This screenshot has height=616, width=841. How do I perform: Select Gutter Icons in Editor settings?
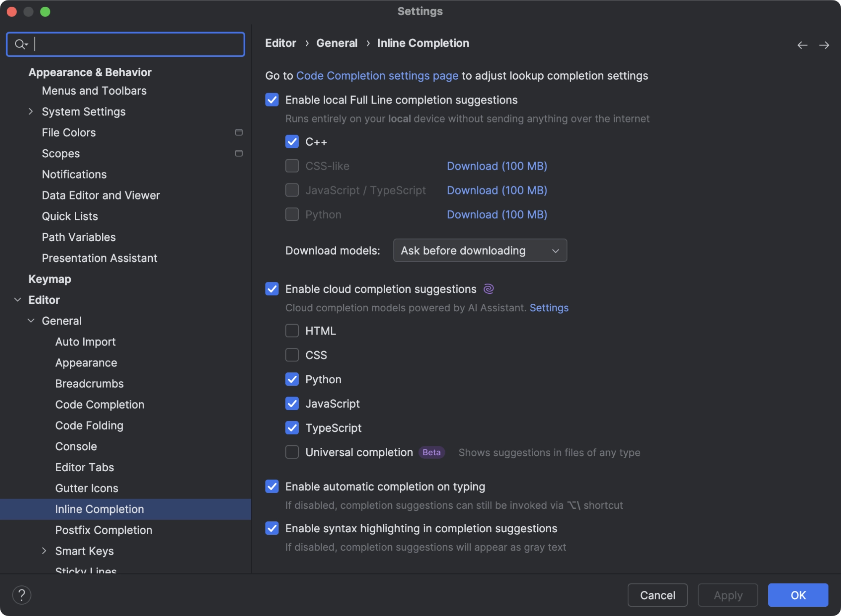[86, 487]
